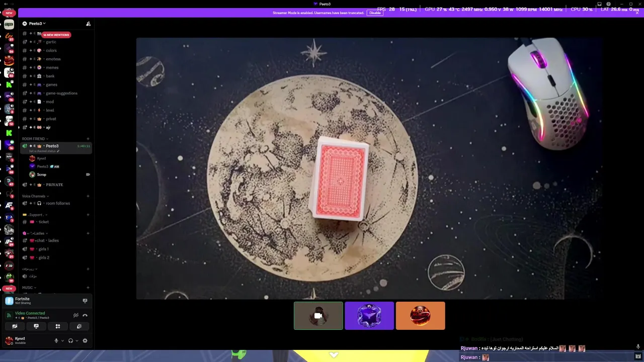Viewport: 644px width, 362px height.
Task: Click the Fortnite game activity icon
Action: [x=9, y=301]
